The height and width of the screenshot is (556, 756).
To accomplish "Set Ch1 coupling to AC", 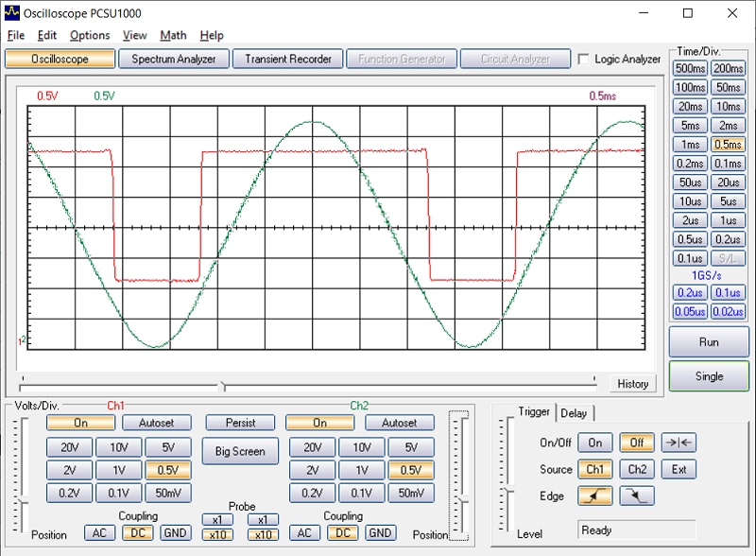I will (x=97, y=533).
